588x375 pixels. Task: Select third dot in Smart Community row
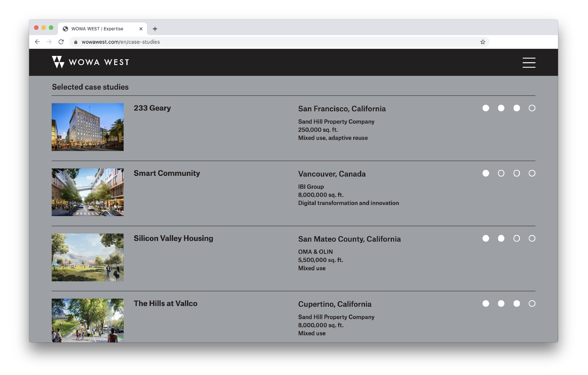tap(516, 173)
